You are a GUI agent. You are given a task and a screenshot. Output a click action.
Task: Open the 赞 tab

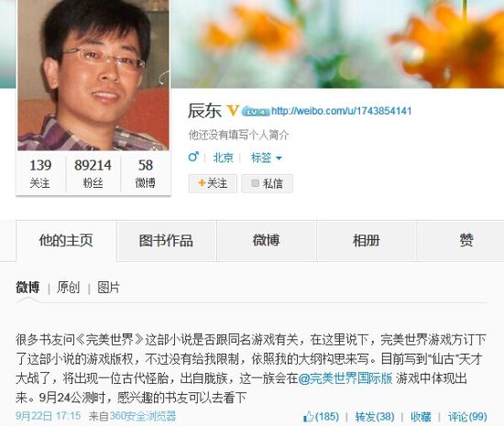466,241
